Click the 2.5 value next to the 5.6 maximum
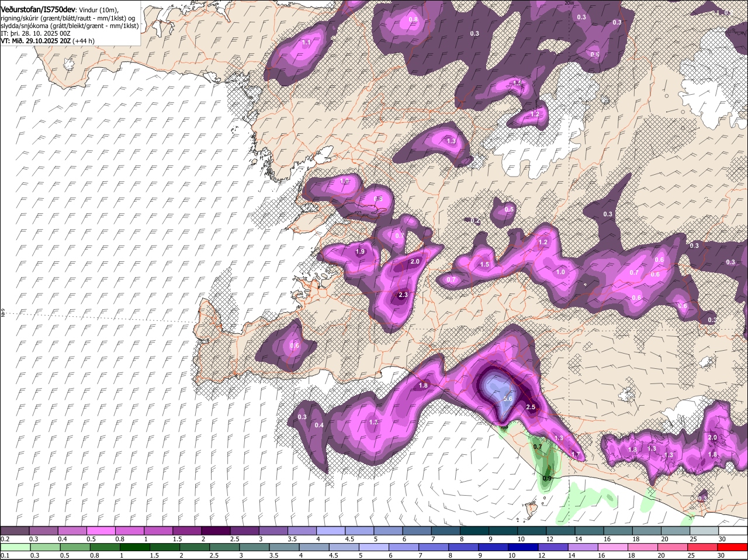The height and width of the screenshot is (560, 748). (531, 407)
